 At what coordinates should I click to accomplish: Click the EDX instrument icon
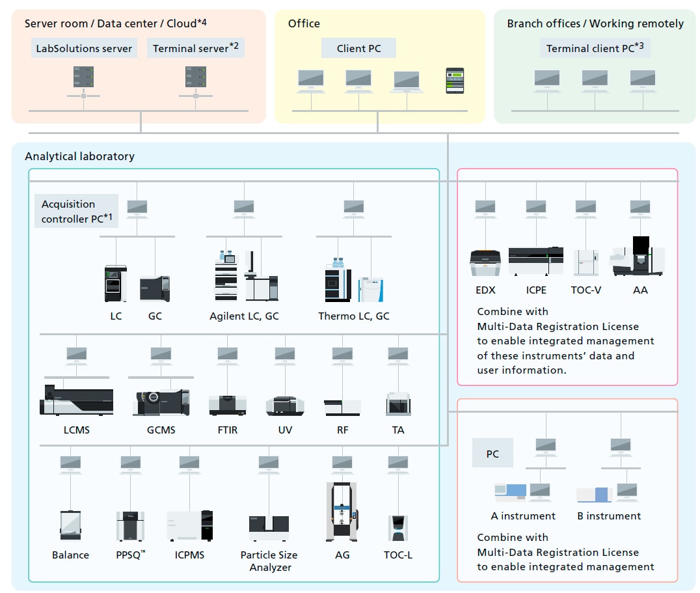tap(485, 263)
